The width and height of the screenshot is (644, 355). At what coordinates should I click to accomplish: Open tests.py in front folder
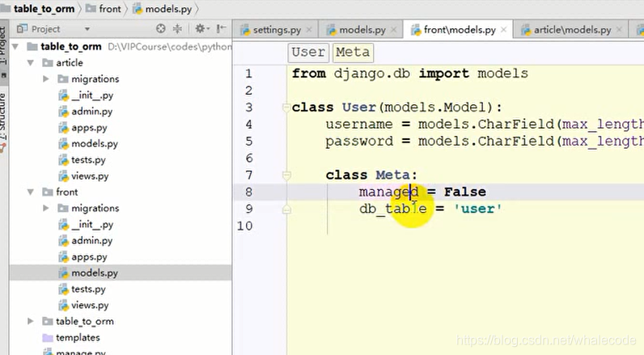[x=88, y=289]
